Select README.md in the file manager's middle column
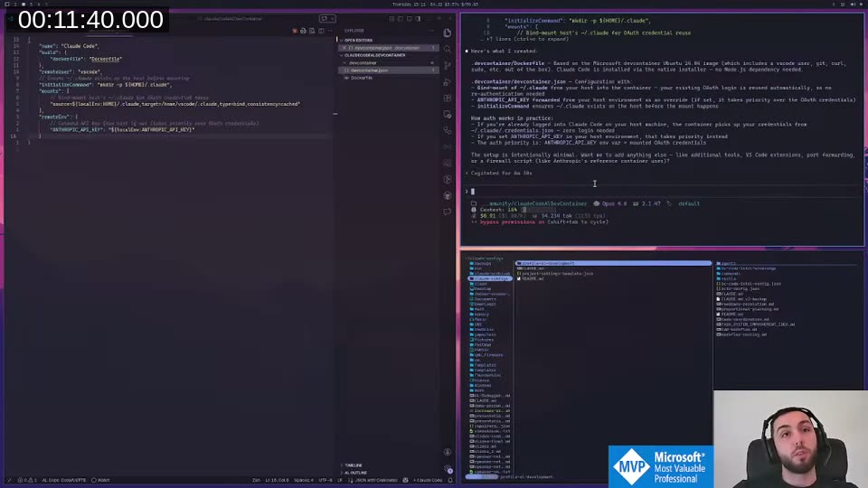The image size is (868, 488). [x=531, y=279]
